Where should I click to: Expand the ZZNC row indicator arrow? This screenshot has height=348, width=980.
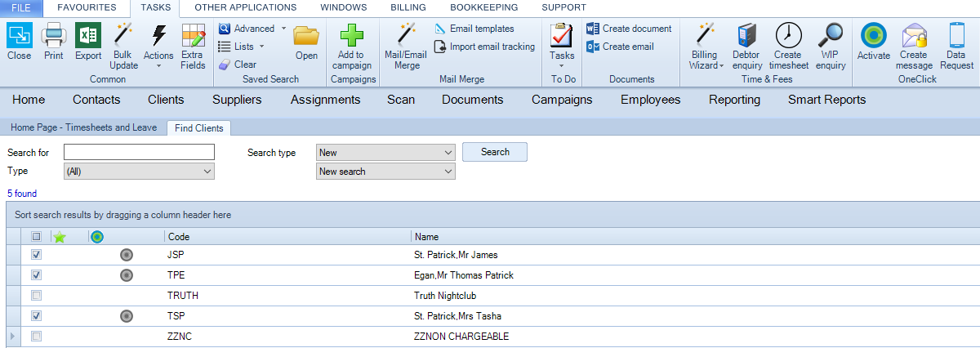(11, 336)
